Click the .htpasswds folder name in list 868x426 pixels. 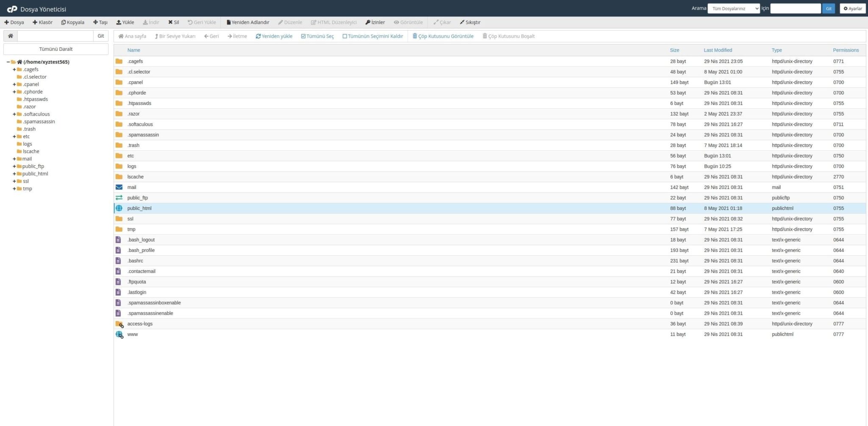pos(139,103)
